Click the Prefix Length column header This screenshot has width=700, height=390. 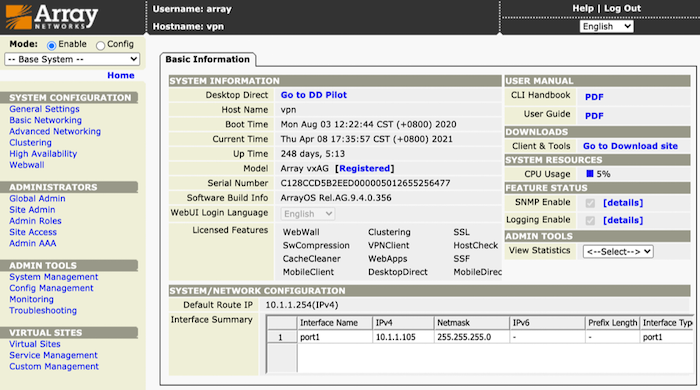[612, 323]
